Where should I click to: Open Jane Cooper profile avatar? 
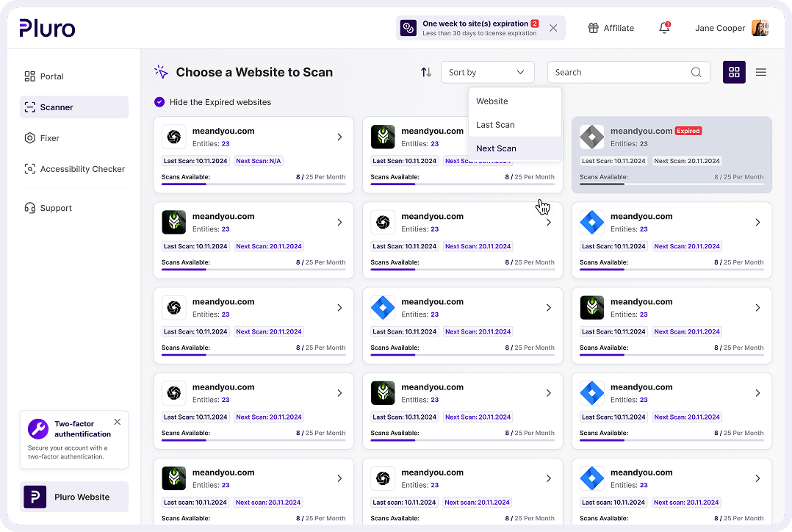pyautogui.click(x=760, y=28)
